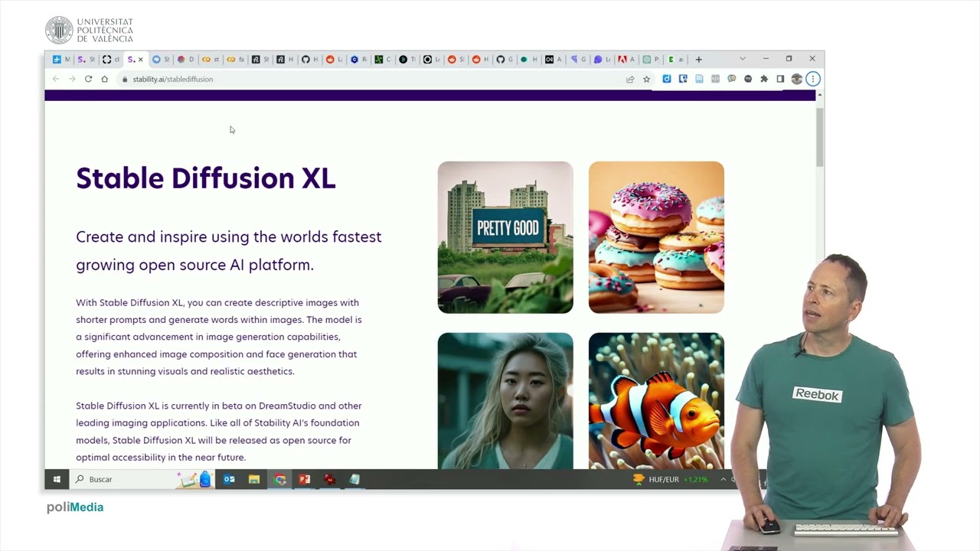Open the blonde woman portrait image
This screenshot has width=980, height=551.
click(x=505, y=400)
